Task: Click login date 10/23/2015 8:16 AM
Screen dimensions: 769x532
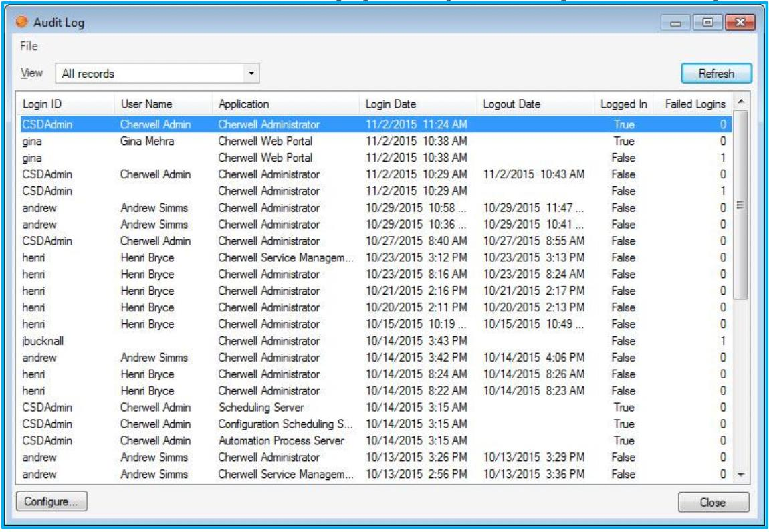Action: click(417, 275)
